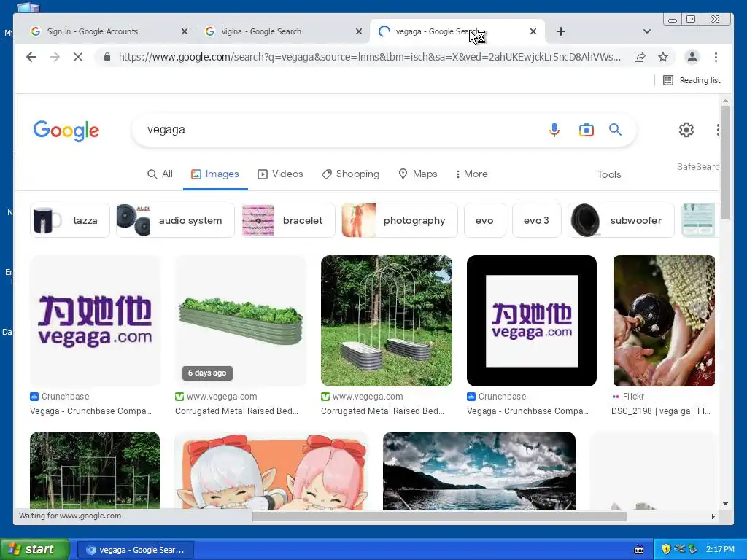Open the Flickr hands image
Viewport: 747px width, 560px height.
point(664,321)
